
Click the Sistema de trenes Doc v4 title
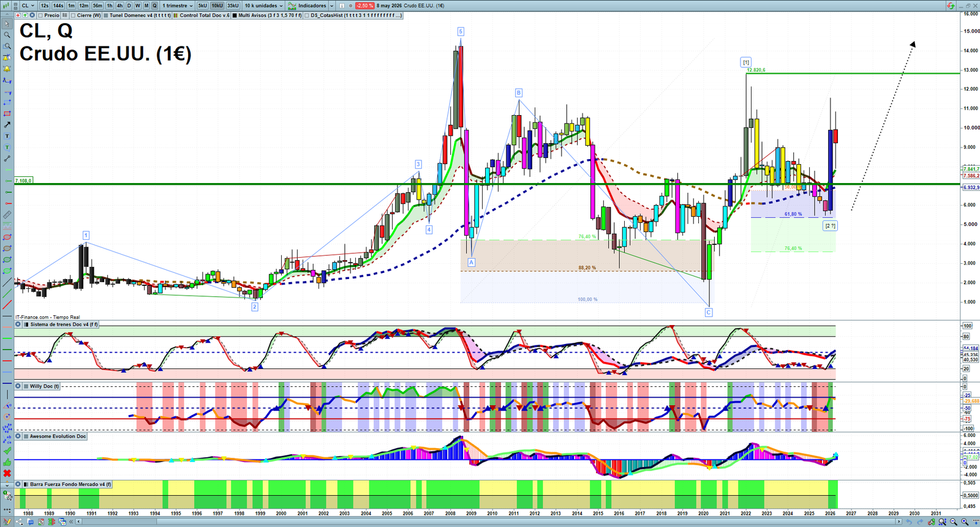click(64, 324)
